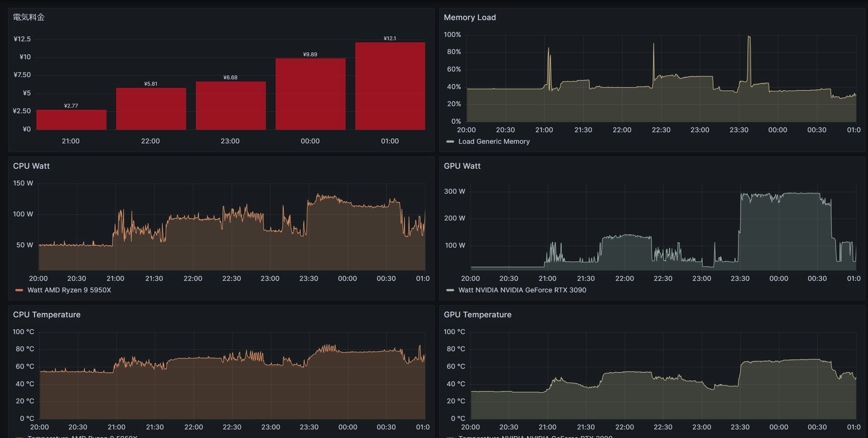Toggle the Watt AMD Ryzen 9 5950X legend series
Image resolution: width=868 pixels, height=438 pixels.
(x=69, y=290)
